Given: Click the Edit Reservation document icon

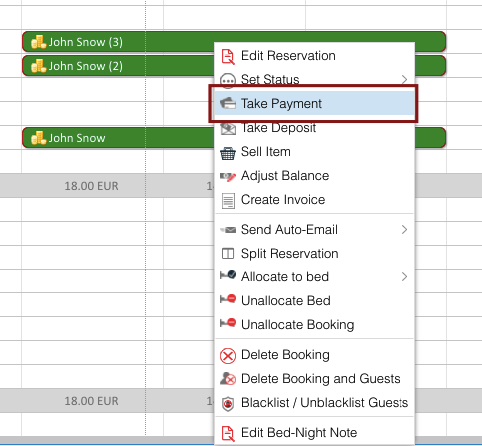Looking at the screenshot, I should pos(228,56).
